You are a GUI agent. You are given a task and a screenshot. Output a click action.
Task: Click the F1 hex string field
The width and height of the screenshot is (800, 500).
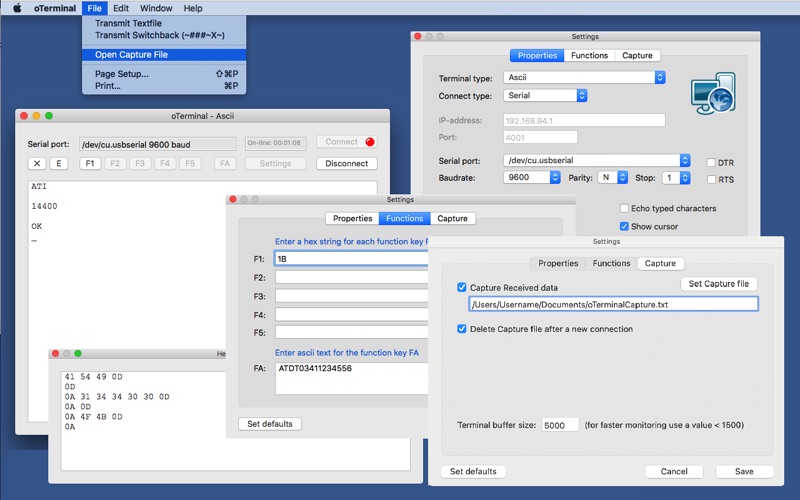pyautogui.click(x=352, y=259)
